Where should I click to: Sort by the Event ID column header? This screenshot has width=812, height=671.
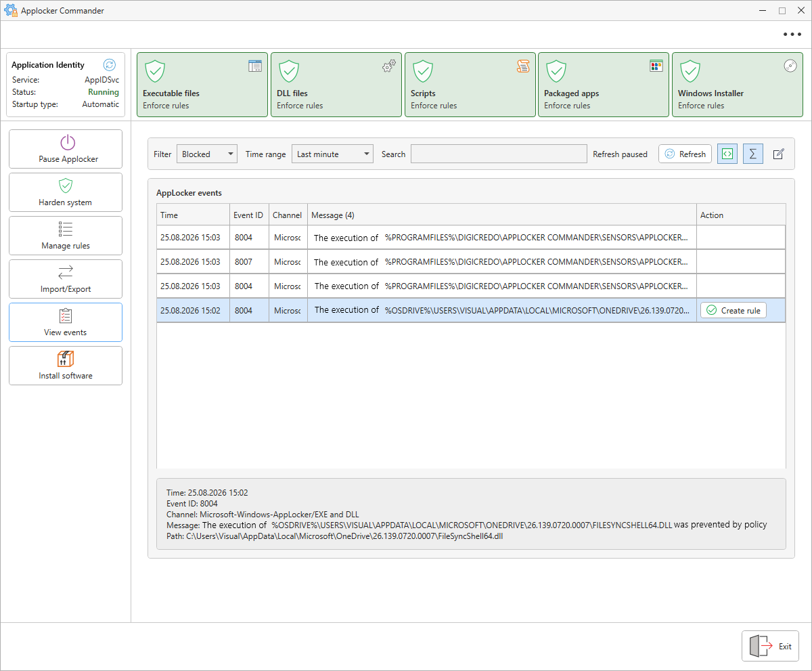coord(249,215)
